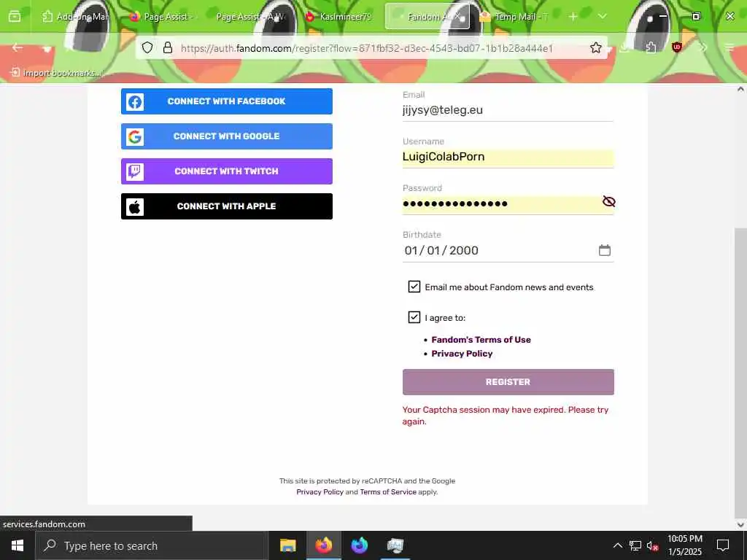Open File Explorer from the taskbar

click(x=287, y=545)
